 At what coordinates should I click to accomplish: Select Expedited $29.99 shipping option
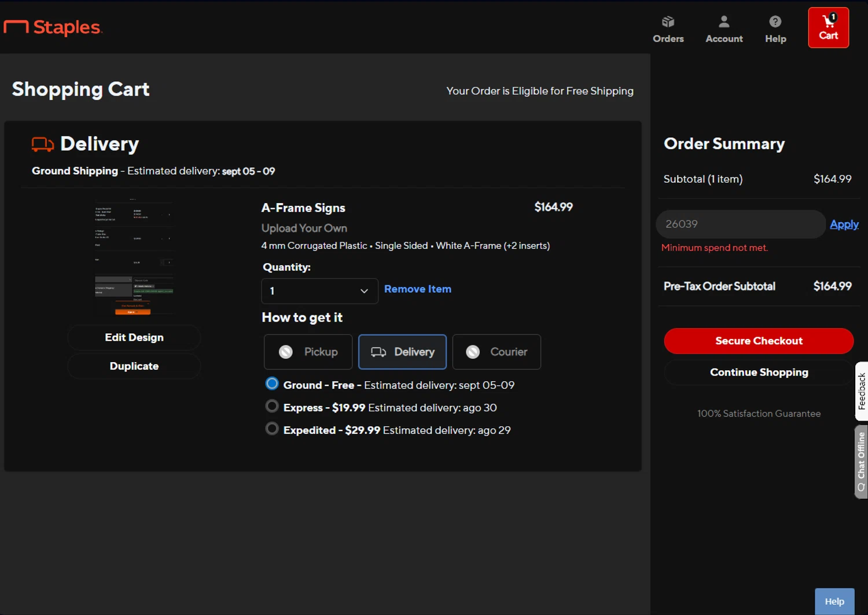(272, 429)
